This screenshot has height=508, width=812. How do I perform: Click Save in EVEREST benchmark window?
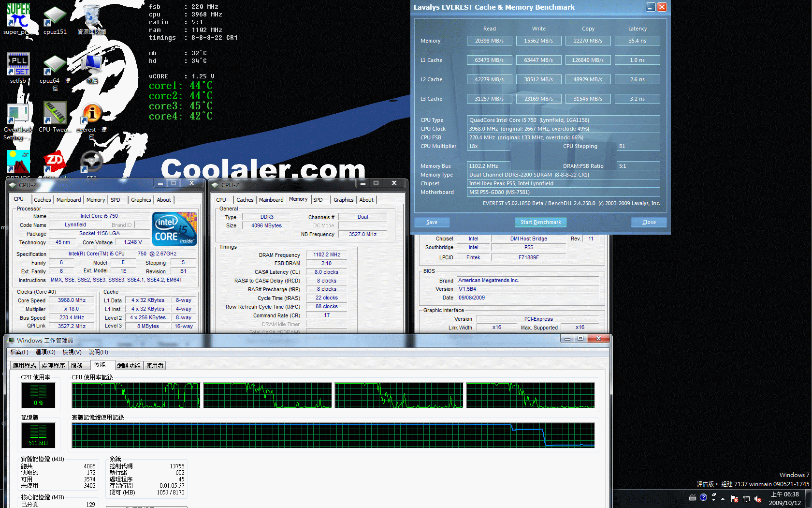click(432, 223)
